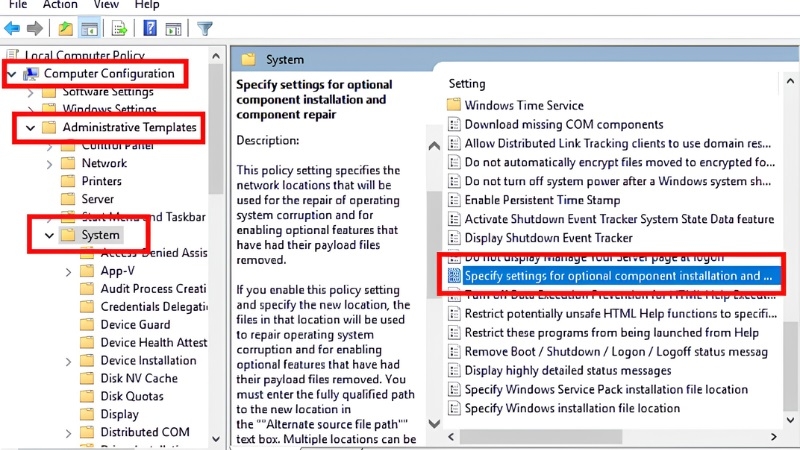
Task: Select the App-V tree folder
Action: point(117,271)
